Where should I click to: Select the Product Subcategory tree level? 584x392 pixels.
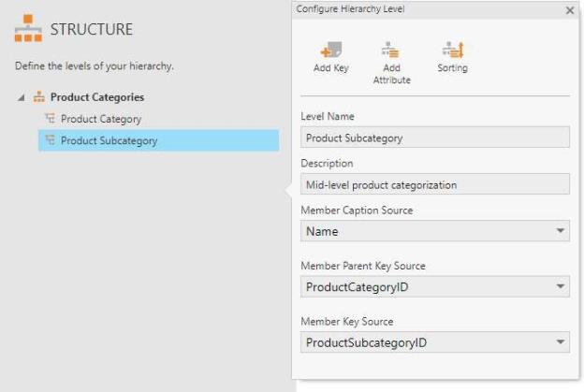tap(109, 141)
